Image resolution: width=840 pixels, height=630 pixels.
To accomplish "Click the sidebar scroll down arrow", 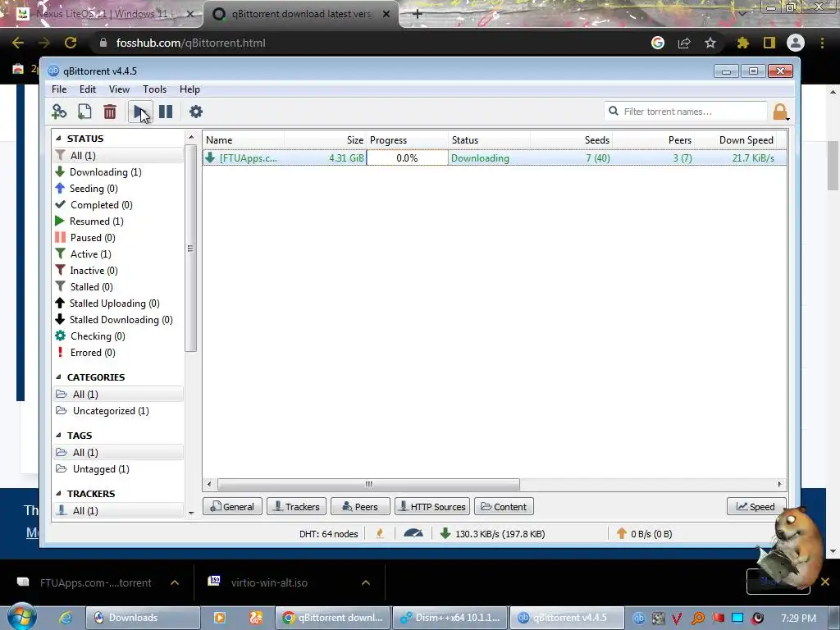I will click(x=191, y=514).
